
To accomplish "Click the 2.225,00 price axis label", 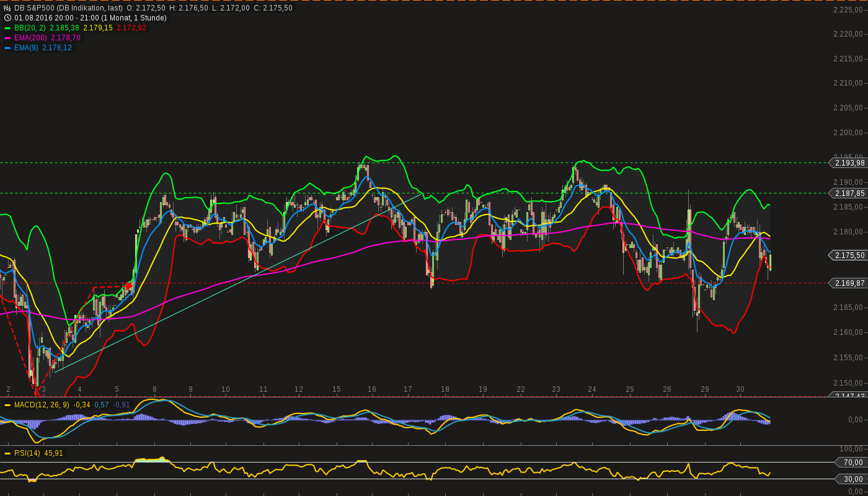I will [x=849, y=10].
